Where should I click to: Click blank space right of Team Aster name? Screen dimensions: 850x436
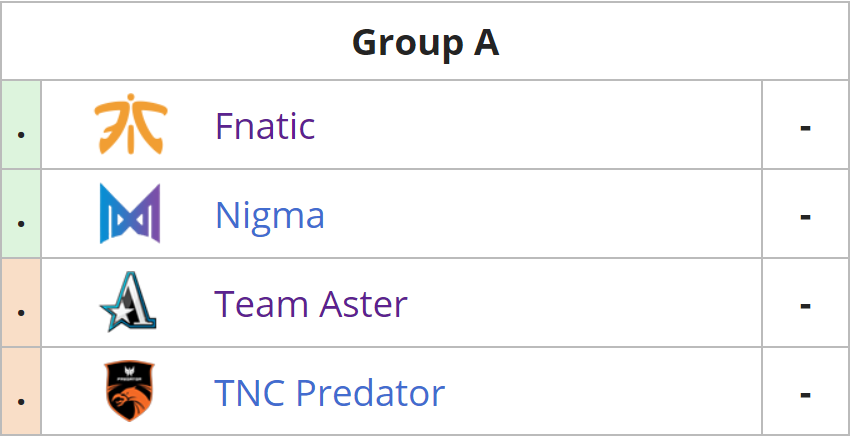click(584, 303)
